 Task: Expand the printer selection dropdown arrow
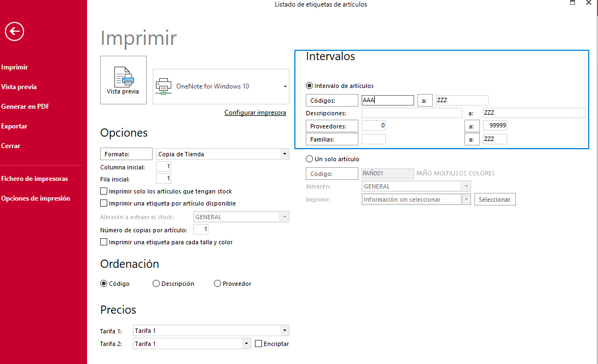click(x=285, y=86)
